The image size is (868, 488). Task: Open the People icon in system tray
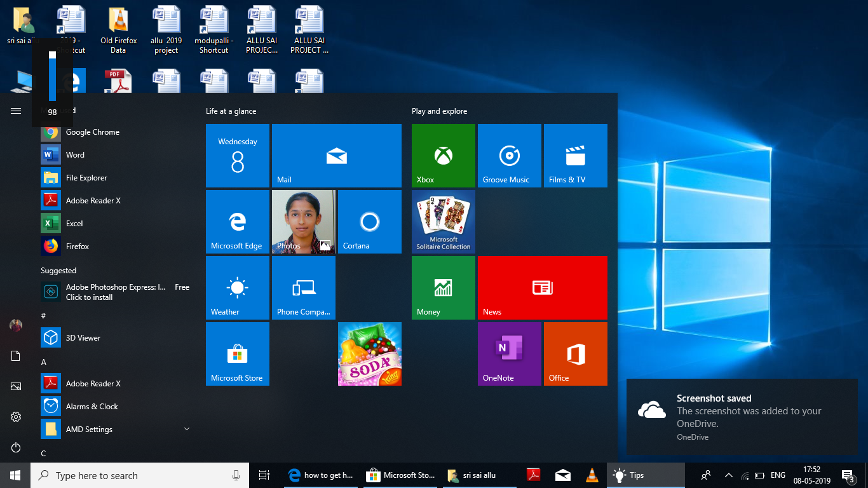pyautogui.click(x=706, y=475)
